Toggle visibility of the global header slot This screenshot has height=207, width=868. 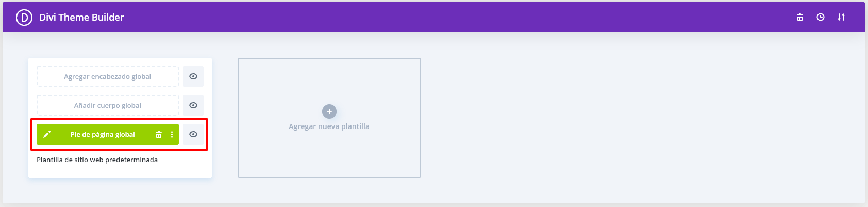tap(193, 76)
